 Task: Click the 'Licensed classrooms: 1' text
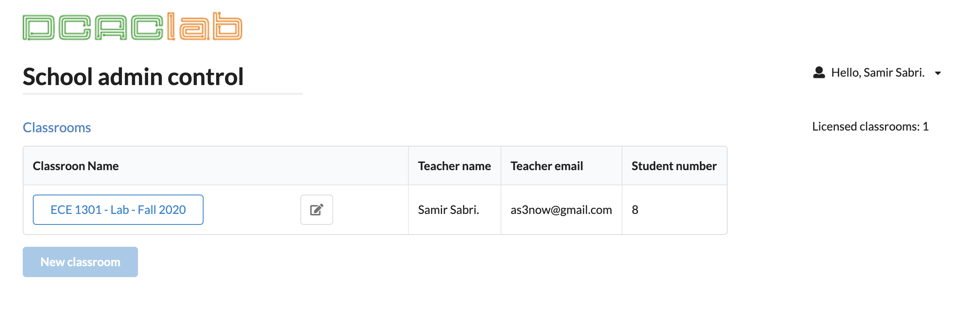[870, 127]
